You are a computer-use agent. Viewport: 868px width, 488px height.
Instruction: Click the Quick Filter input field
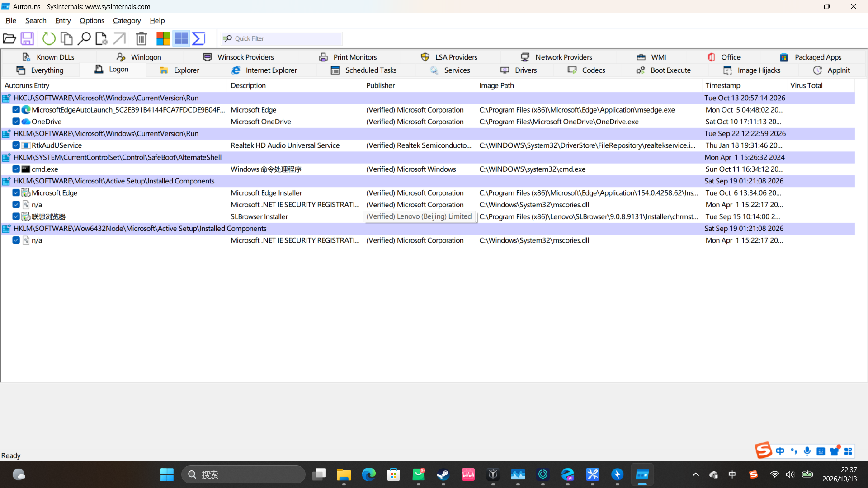point(281,38)
